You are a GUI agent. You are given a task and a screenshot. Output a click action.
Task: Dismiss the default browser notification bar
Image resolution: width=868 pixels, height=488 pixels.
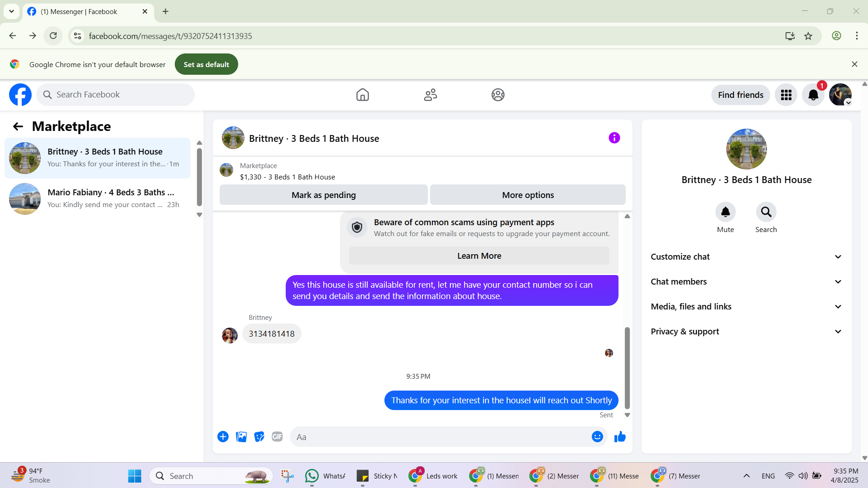click(x=854, y=64)
